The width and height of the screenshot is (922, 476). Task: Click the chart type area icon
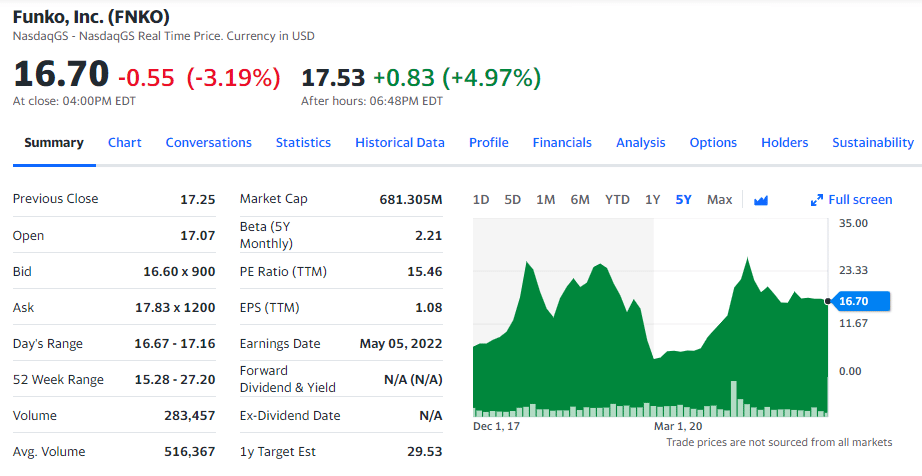(x=761, y=200)
